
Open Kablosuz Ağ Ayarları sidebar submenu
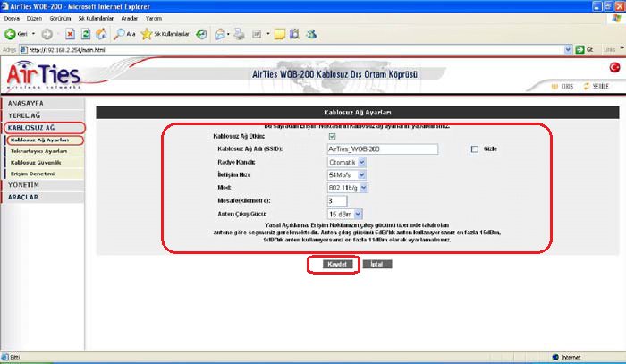[x=45, y=140]
